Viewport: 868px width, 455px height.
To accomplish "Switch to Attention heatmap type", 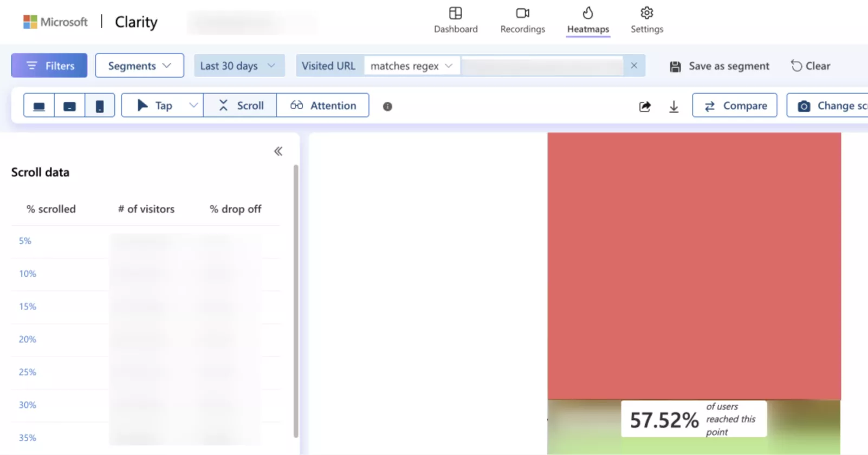I will coord(323,106).
